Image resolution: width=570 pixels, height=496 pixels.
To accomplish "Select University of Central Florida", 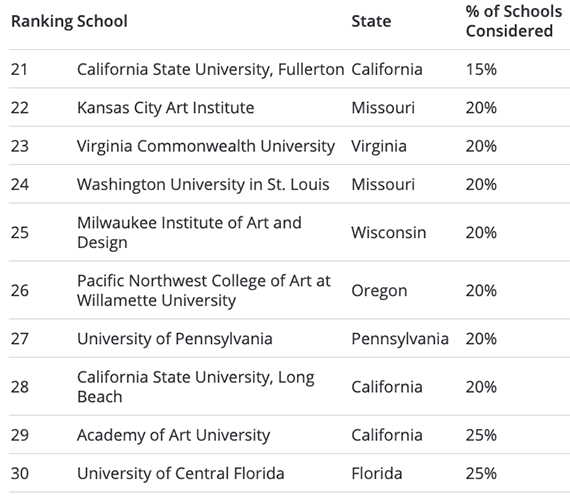I will (180, 473).
